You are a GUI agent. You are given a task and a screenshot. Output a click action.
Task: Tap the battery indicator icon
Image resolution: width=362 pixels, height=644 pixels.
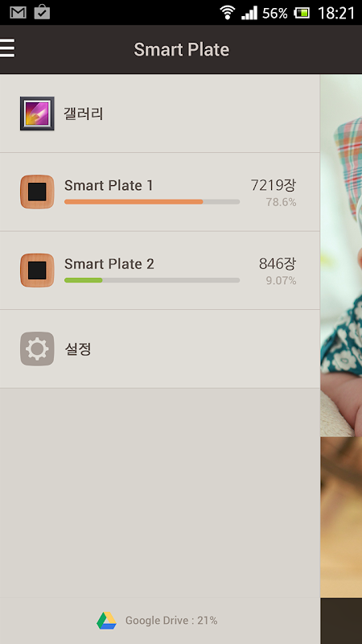coord(302,13)
